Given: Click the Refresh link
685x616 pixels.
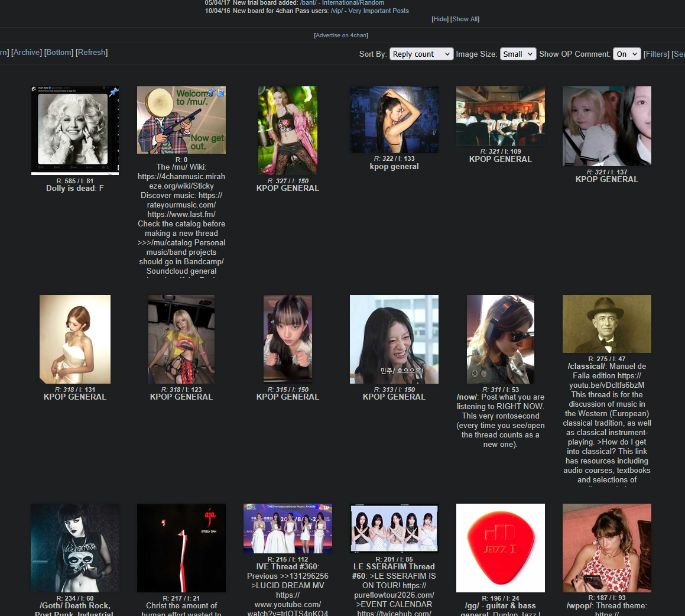Looking at the screenshot, I should 92,53.
